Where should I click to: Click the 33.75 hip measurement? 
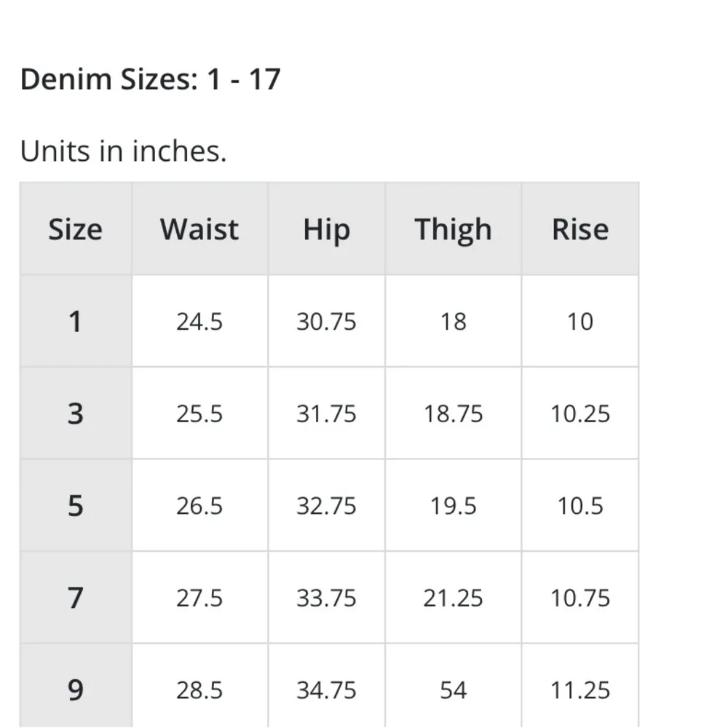click(326, 598)
